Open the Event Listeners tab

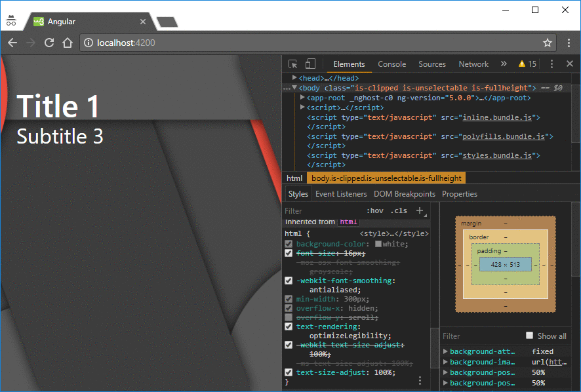[x=341, y=193]
